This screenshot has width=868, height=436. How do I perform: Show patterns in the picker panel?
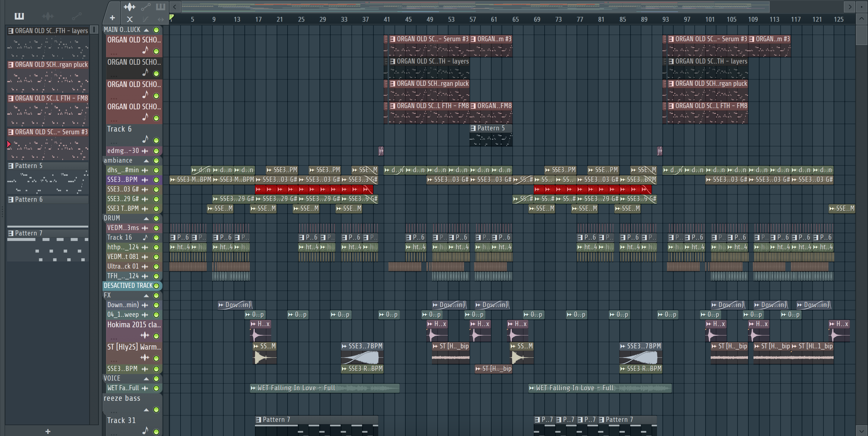click(19, 16)
